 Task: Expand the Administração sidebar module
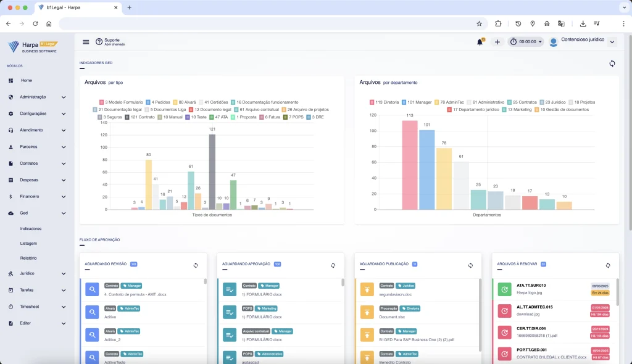coord(36,97)
